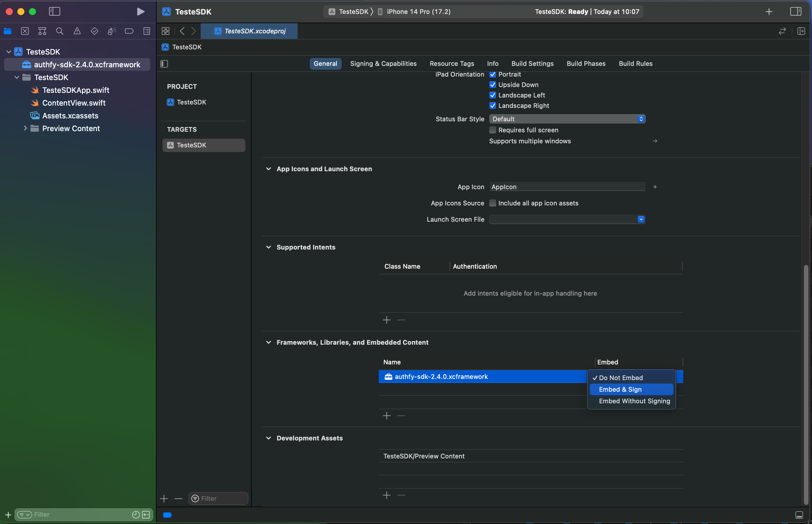Add a framework with plus button

pos(387,416)
